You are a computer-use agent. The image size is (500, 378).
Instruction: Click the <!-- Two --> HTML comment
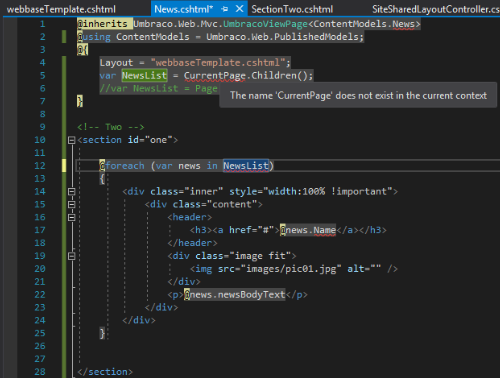tap(111, 127)
